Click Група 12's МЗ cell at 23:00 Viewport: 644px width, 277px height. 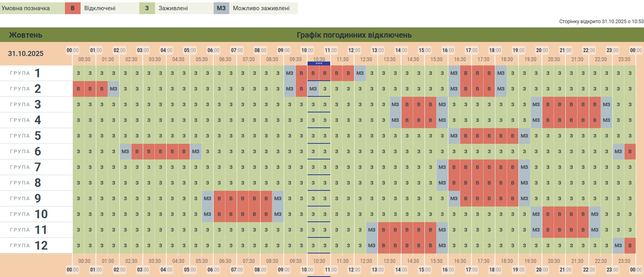click(618, 246)
